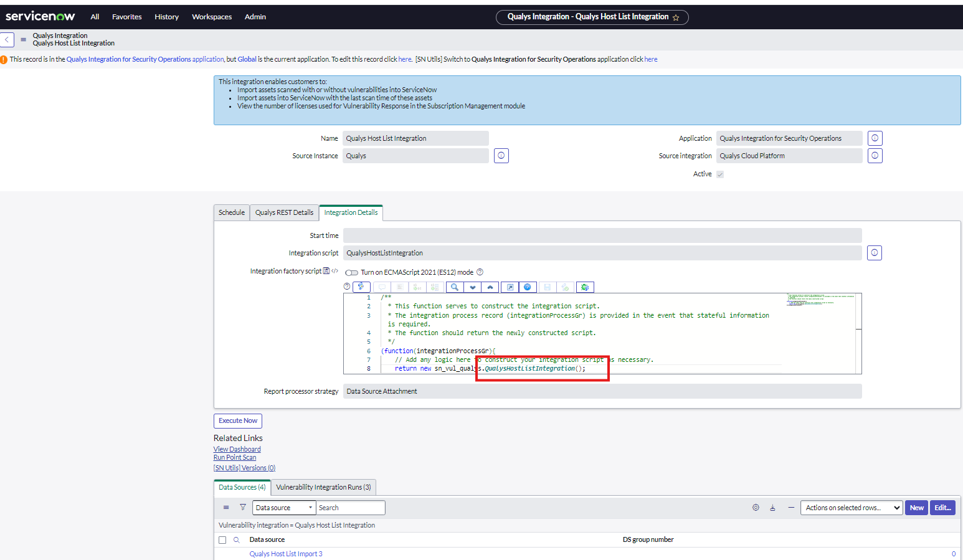Click the New button
The image size is (963, 560).
[917, 508]
